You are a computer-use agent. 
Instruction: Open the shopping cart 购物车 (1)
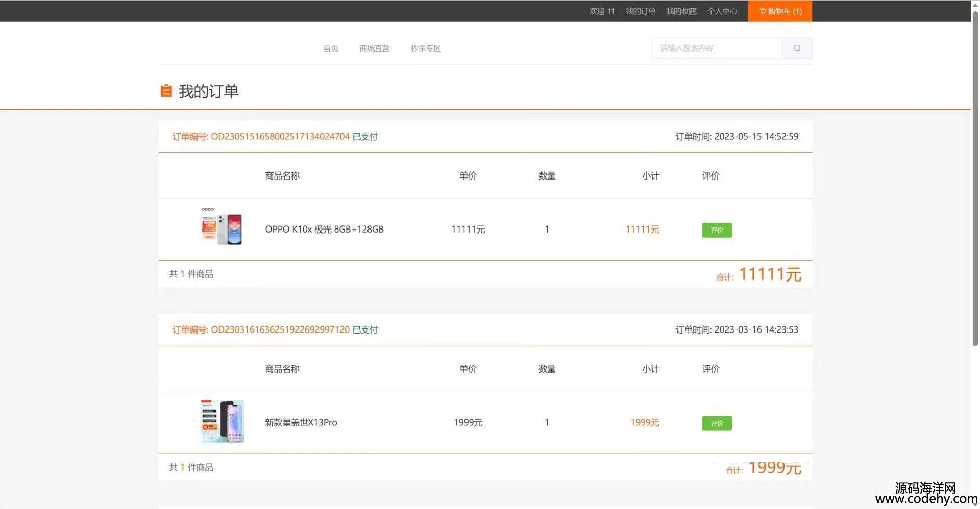(780, 11)
